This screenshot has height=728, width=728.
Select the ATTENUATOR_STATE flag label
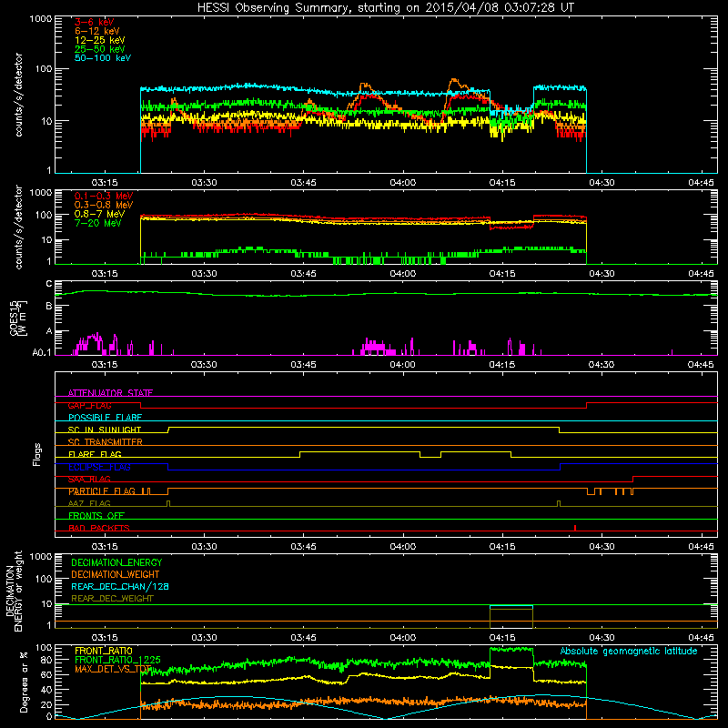click(110, 393)
